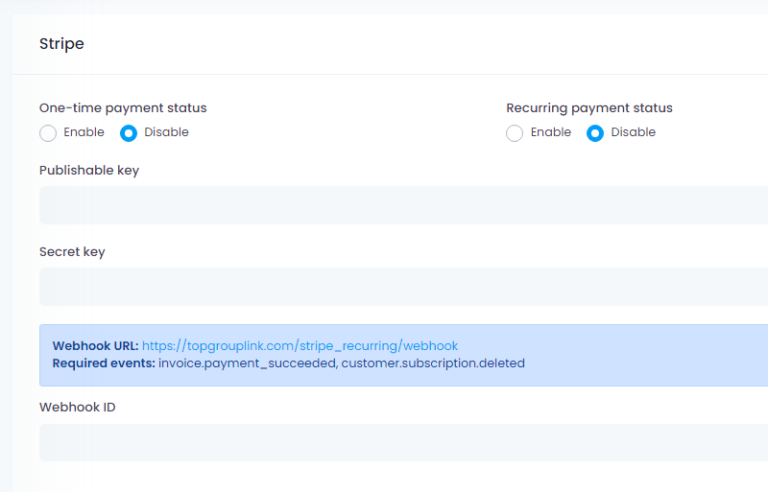
Task: Focus the Webhook ID input field
Action: [x=404, y=442]
